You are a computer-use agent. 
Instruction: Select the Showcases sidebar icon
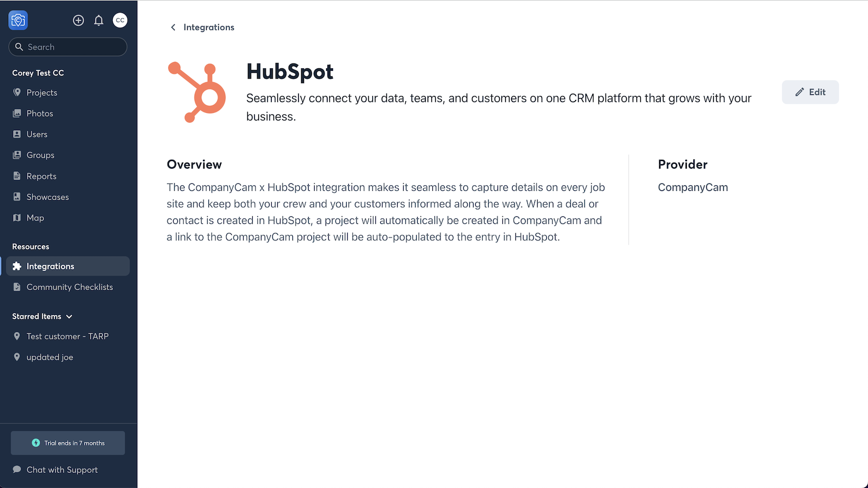[x=17, y=197]
